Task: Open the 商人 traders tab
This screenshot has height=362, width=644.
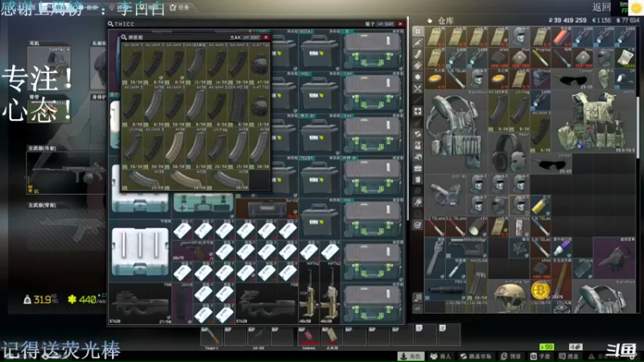Action: click(x=440, y=356)
